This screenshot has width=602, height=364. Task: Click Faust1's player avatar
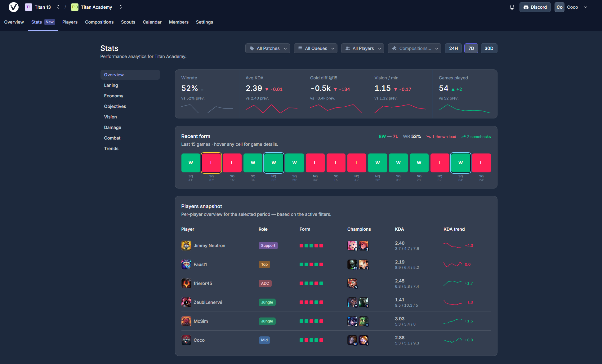pyautogui.click(x=186, y=264)
